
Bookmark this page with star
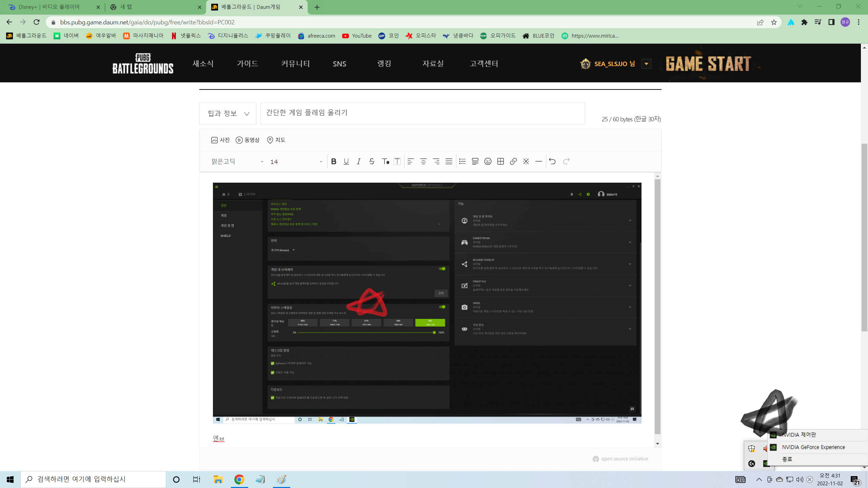[x=774, y=22]
